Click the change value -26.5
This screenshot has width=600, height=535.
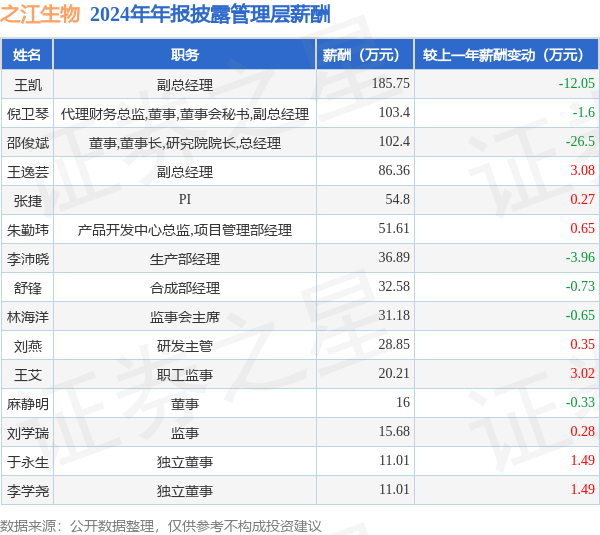580,141
